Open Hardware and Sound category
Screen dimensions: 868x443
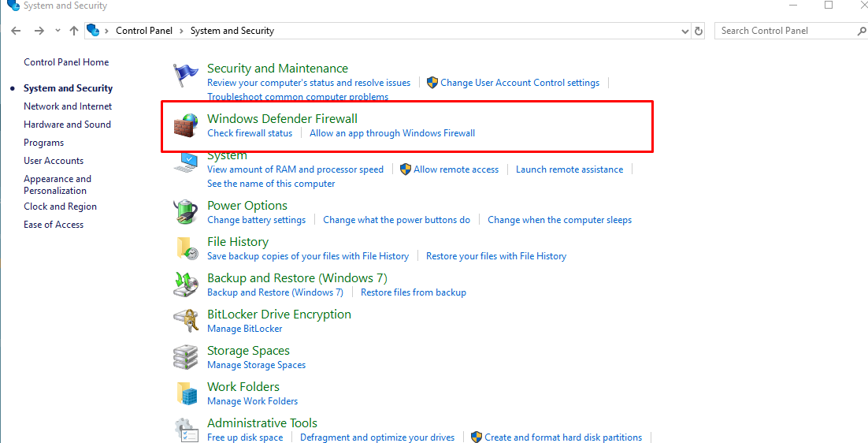coord(67,125)
